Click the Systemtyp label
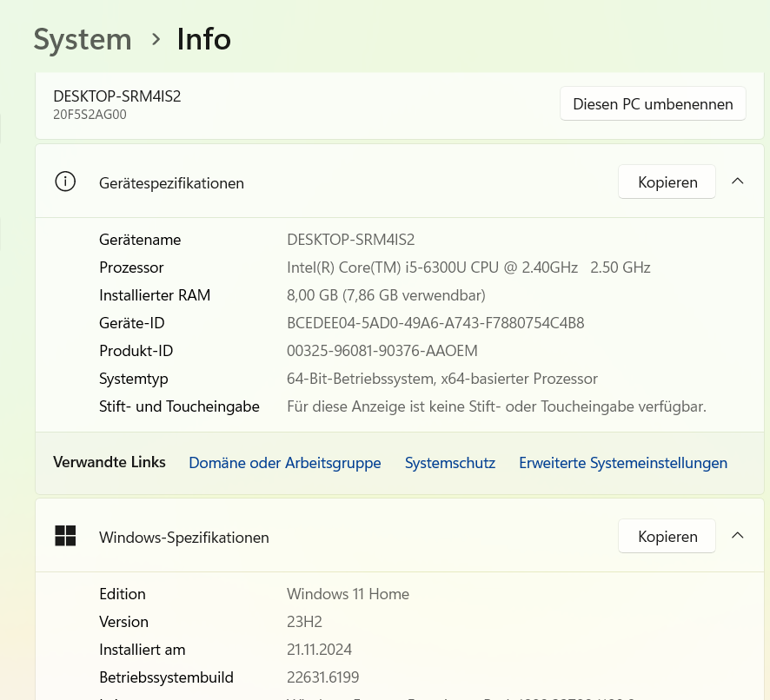The image size is (770, 700). click(134, 379)
